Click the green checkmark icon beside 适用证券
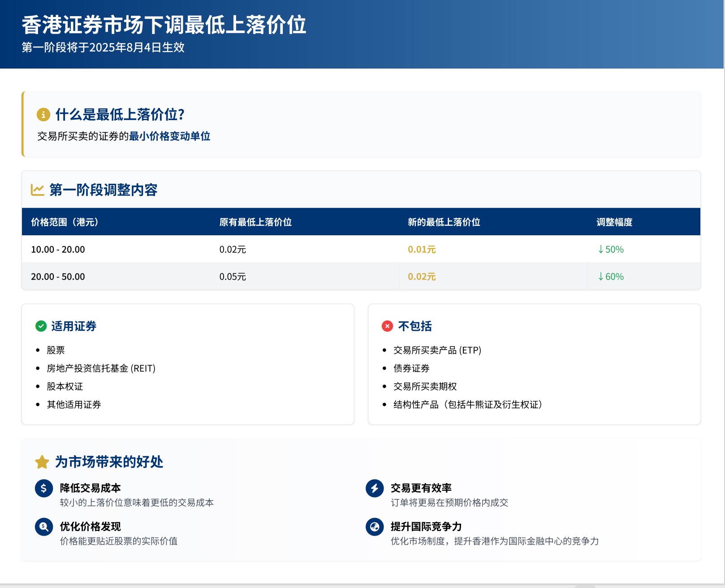 point(41,326)
